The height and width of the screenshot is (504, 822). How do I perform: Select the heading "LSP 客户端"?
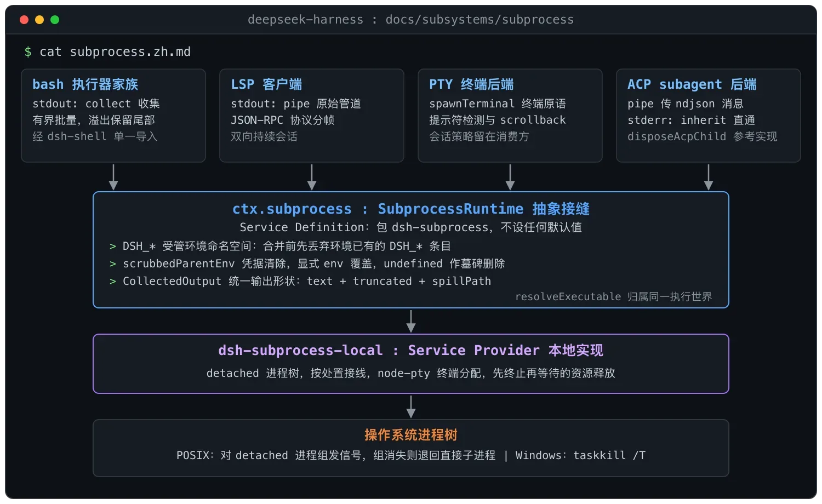pyautogui.click(x=266, y=84)
